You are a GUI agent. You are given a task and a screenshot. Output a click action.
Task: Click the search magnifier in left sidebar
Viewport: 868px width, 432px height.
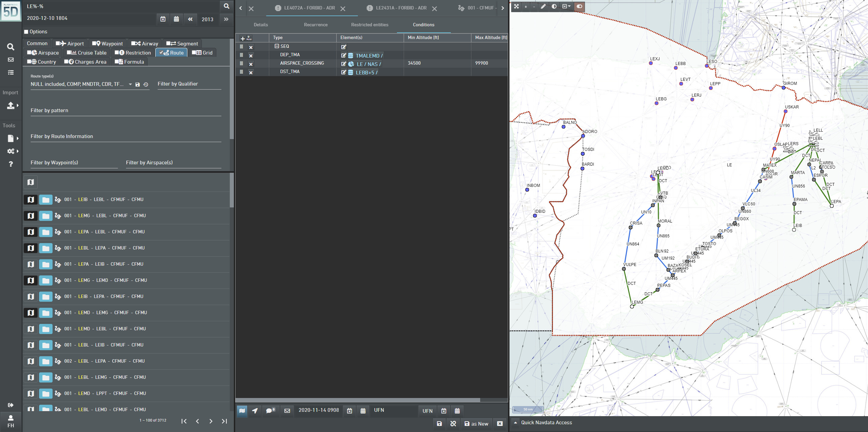tap(11, 47)
